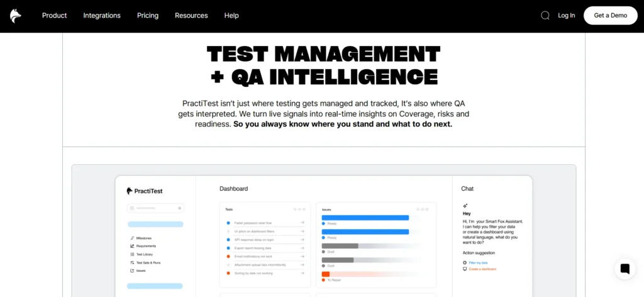The height and width of the screenshot is (297, 644).
Task: Click arrow on Export report missing data row
Action: pyautogui.click(x=303, y=248)
